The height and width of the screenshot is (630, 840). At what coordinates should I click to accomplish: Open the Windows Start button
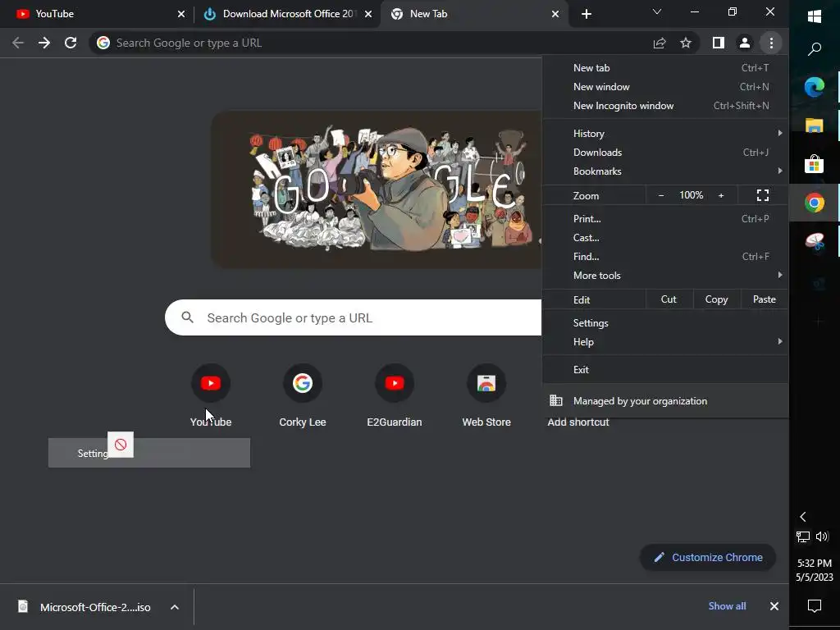(x=815, y=16)
